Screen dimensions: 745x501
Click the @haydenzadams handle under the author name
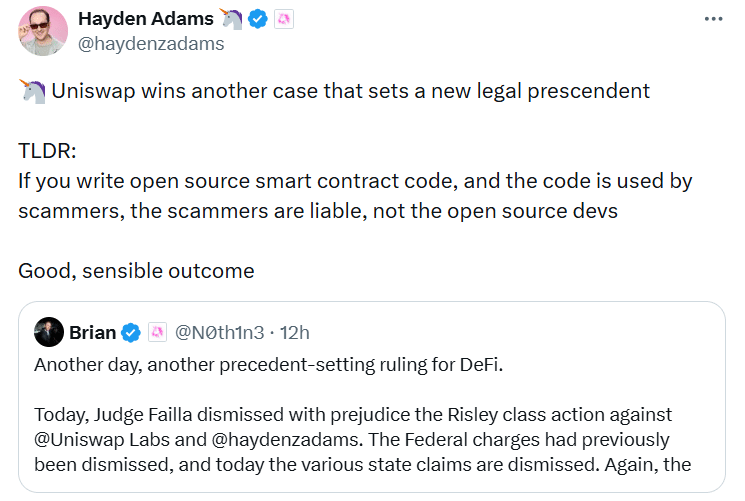point(151,44)
